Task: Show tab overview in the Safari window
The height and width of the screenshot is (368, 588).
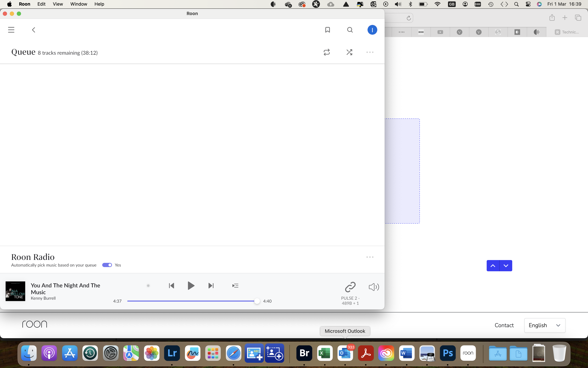Action: pyautogui.click(x=578, y=18)
